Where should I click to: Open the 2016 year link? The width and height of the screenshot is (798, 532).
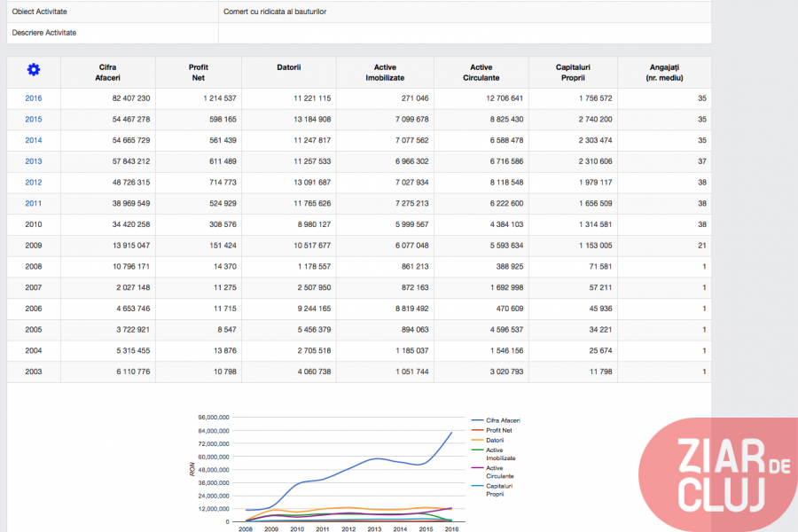(x=34, y=98)
